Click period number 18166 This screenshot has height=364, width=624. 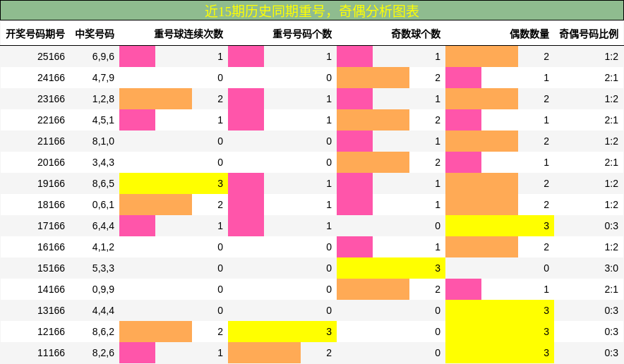[x=51, y=205]
